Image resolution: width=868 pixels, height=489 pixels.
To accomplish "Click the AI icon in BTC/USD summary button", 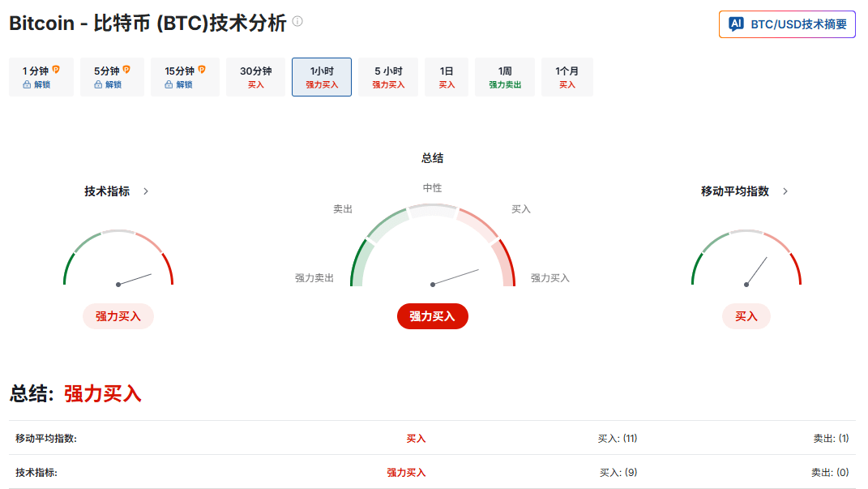I will 736,24.
